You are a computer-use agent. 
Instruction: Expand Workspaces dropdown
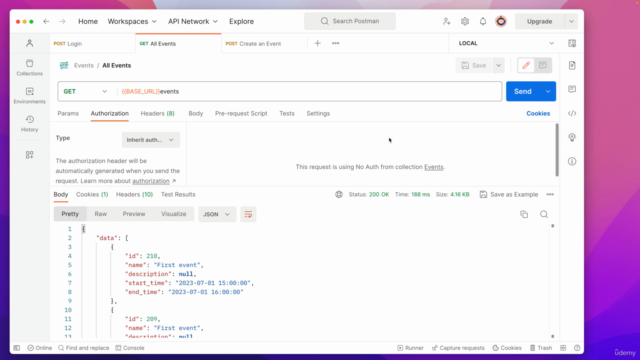pos(132,21)
